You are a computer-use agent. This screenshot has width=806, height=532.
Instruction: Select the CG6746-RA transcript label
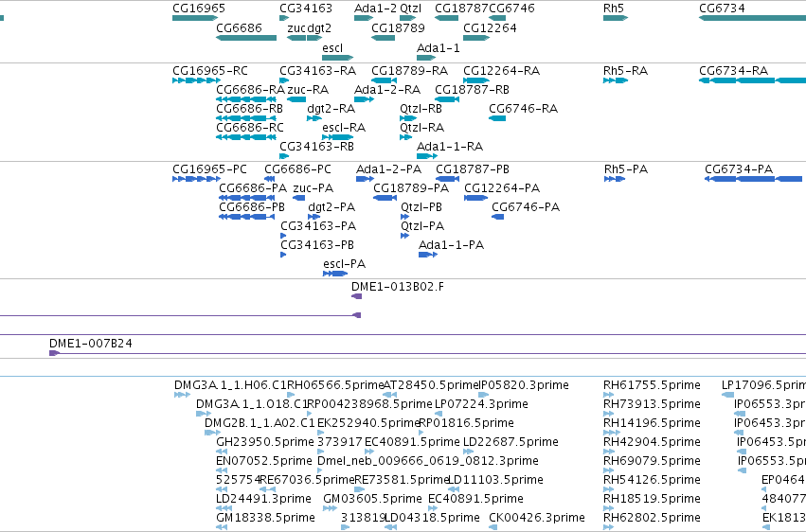tap(523, 108)
